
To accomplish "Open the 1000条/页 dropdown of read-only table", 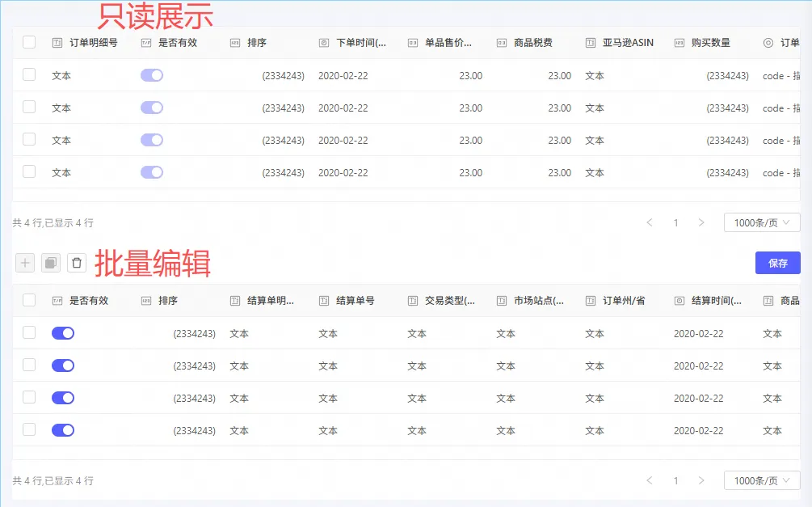I will point(761,223).
